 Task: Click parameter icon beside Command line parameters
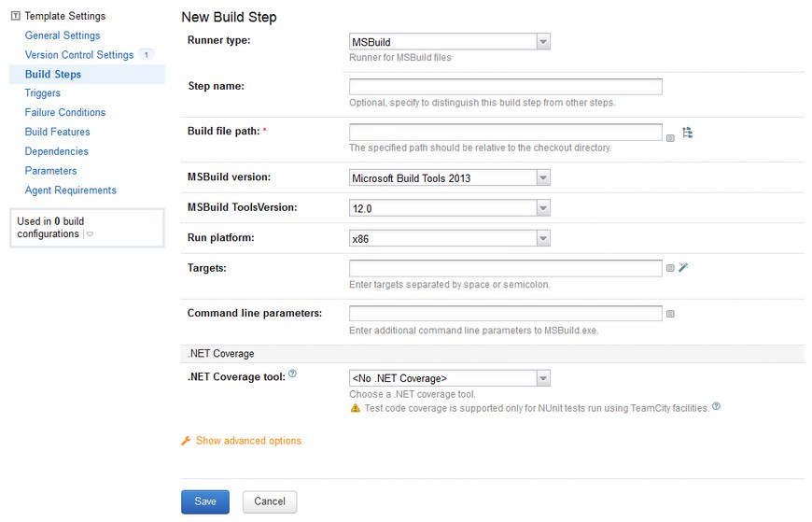point(670,314)
